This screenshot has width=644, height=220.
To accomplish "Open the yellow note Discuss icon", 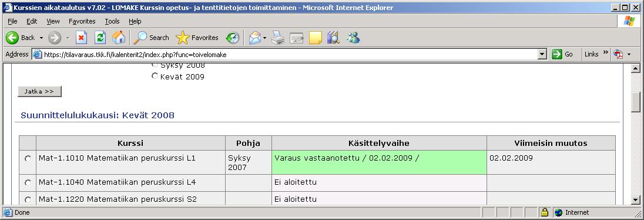I will point(315,38).
